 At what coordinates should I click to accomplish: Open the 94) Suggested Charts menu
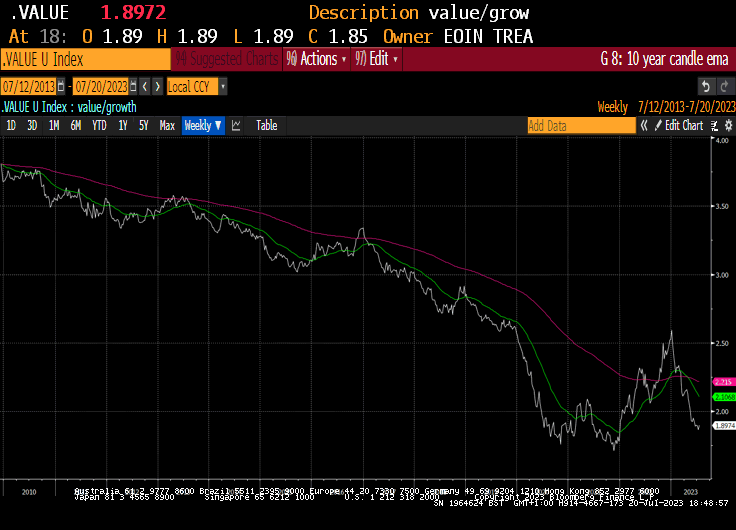227,59
